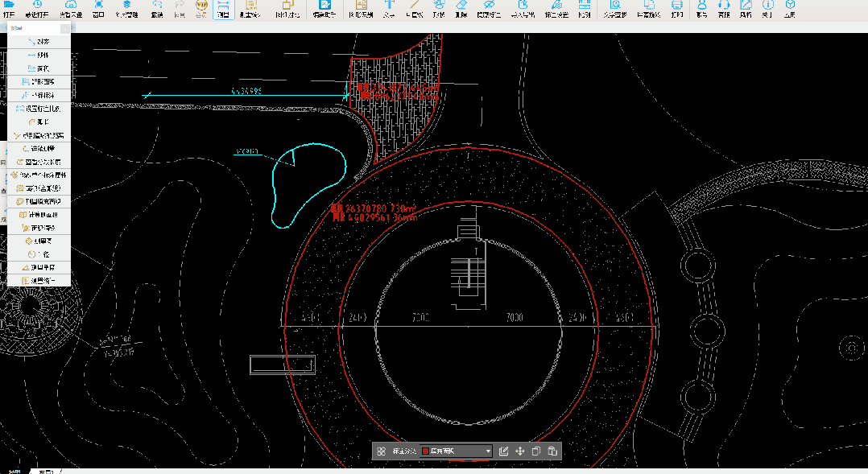
Task: Choose the Angle triangle-icon menu item
Action: (39, 268)
